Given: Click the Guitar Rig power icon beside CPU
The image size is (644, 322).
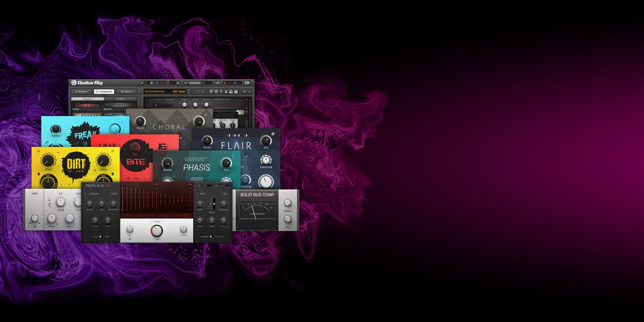Looking at the screenshot, I should (x=225, y=83).
